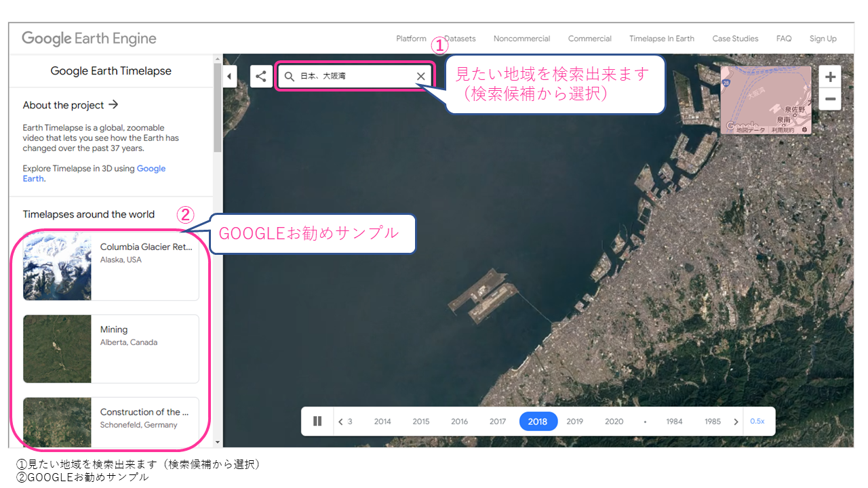Select year 2020 on timeline
The height and width of the screenshot is (488, 868).
pyautogui.click(x=614, y=422)
